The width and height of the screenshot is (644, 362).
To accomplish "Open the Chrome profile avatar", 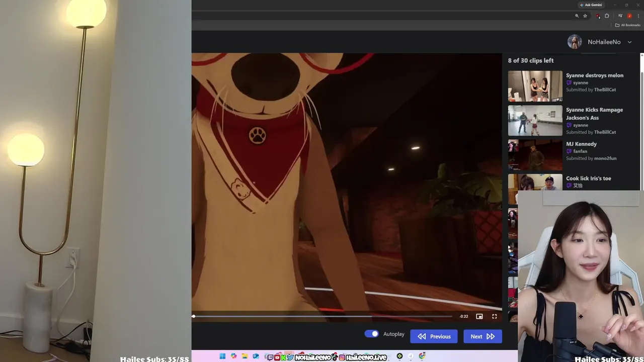I will (x=629, y=16).
